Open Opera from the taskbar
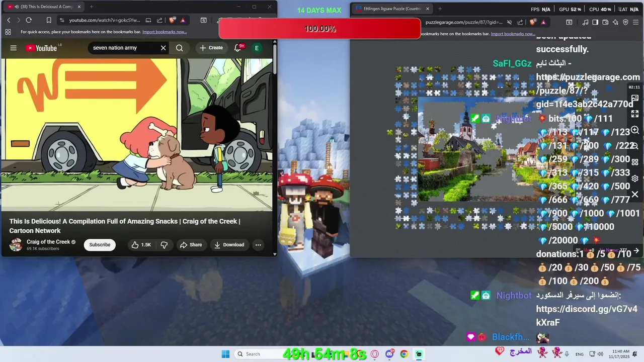 [374, 354]
